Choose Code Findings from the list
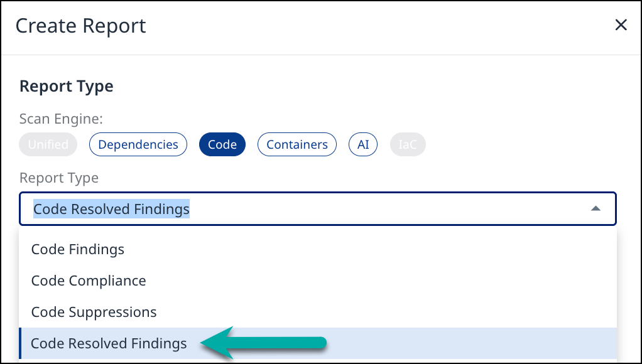 point(78,249)
